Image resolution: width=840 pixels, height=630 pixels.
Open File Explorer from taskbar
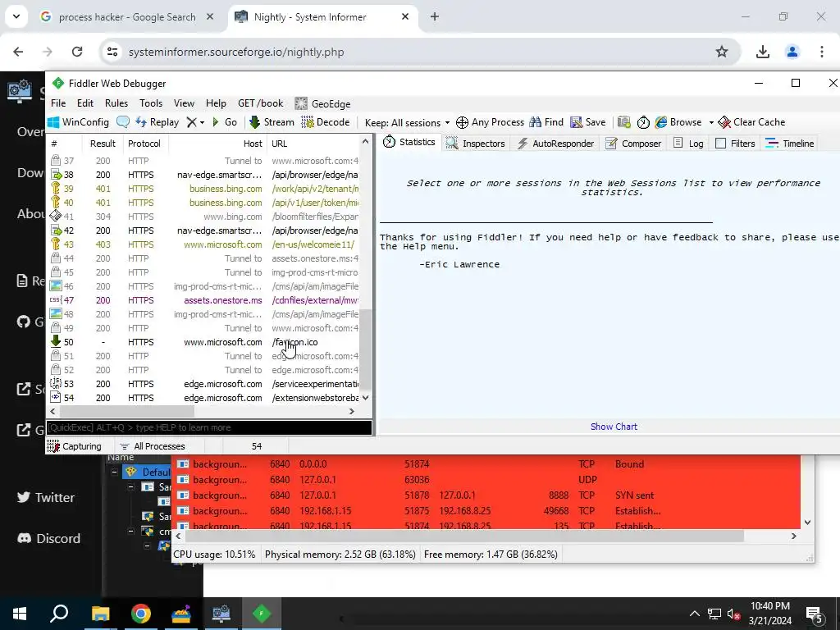coord(100,614)
